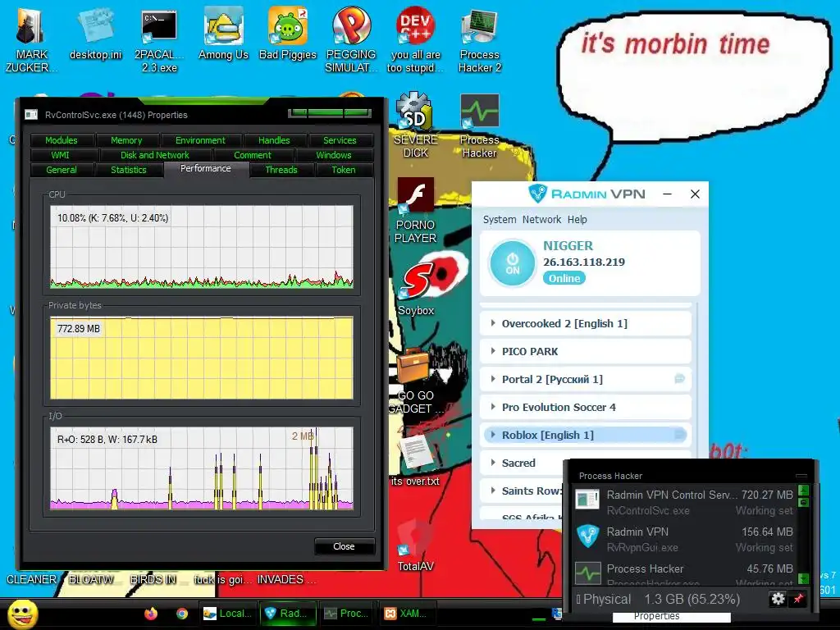The height and width of the screenshot is (630, 840).
Task: Switch to the Memory tab
Action: click(x=126, y=140)
